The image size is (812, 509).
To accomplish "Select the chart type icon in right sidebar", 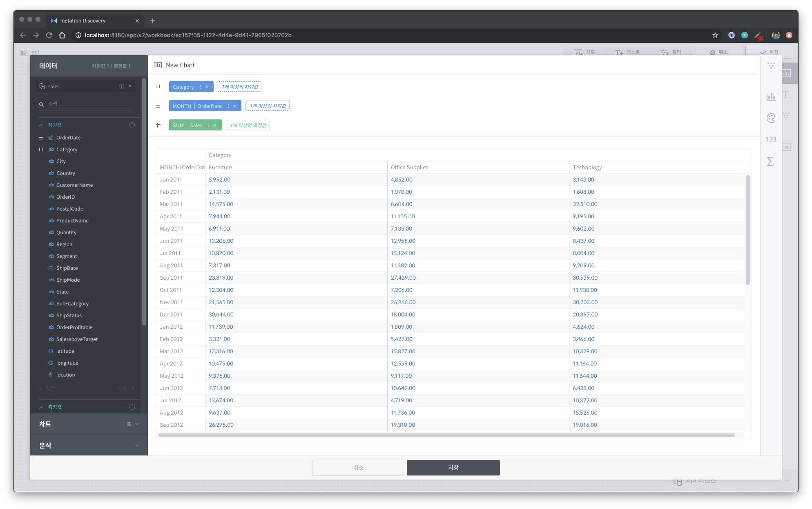I will click(x=771, y=97).
